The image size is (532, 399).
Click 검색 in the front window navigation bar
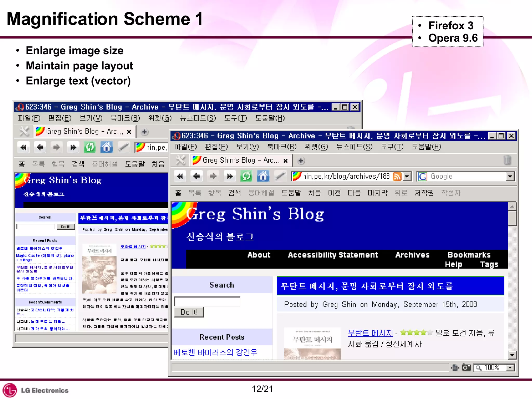coord(235,193)
